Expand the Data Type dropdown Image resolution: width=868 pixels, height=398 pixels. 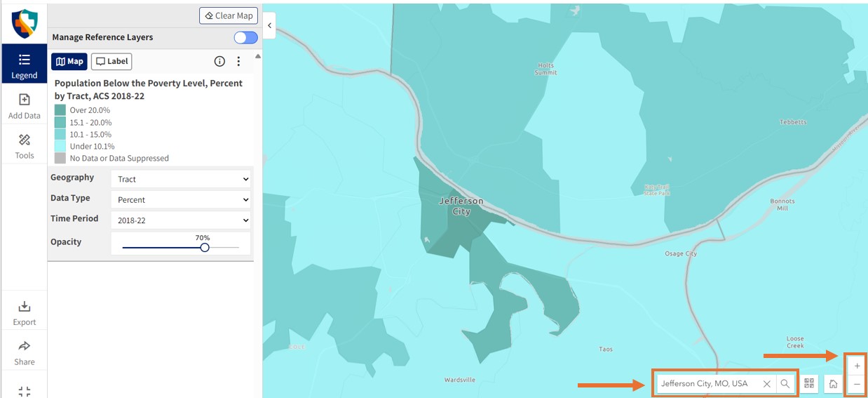click(181, 199)
